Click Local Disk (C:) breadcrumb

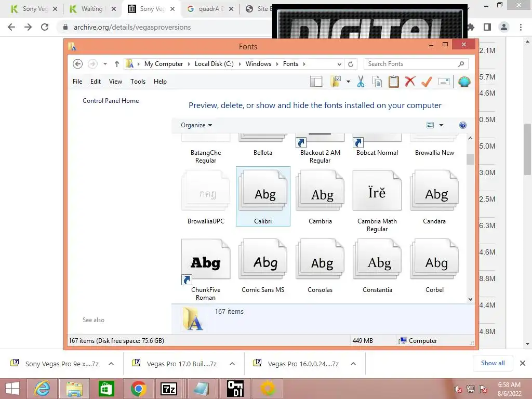(x=214, y=64)
